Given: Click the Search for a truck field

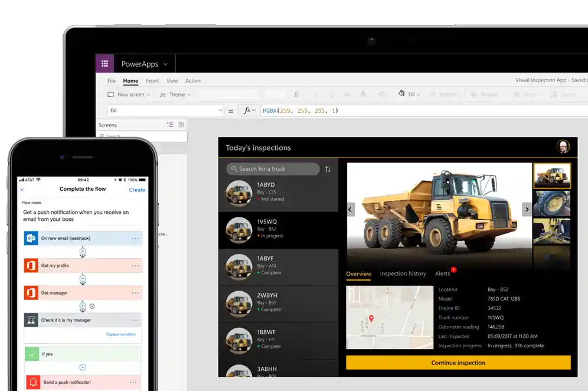Looking at the screenshot, I should 273,169.
